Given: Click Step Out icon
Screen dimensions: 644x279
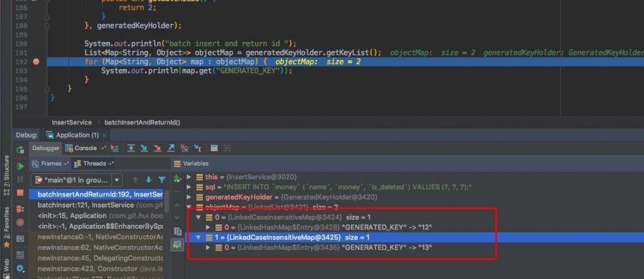Looking at the screenshot, I should pyautogui.click(x=171, y=148).
